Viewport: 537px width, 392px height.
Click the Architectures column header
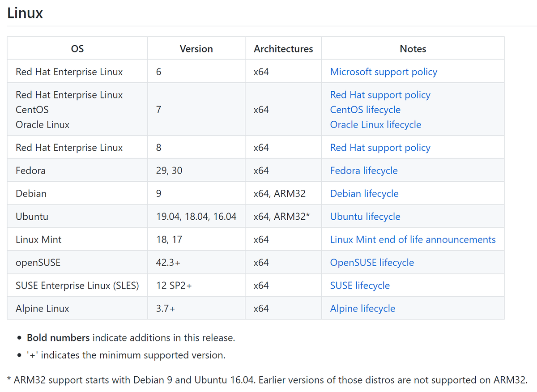click(x=283, y=49)
